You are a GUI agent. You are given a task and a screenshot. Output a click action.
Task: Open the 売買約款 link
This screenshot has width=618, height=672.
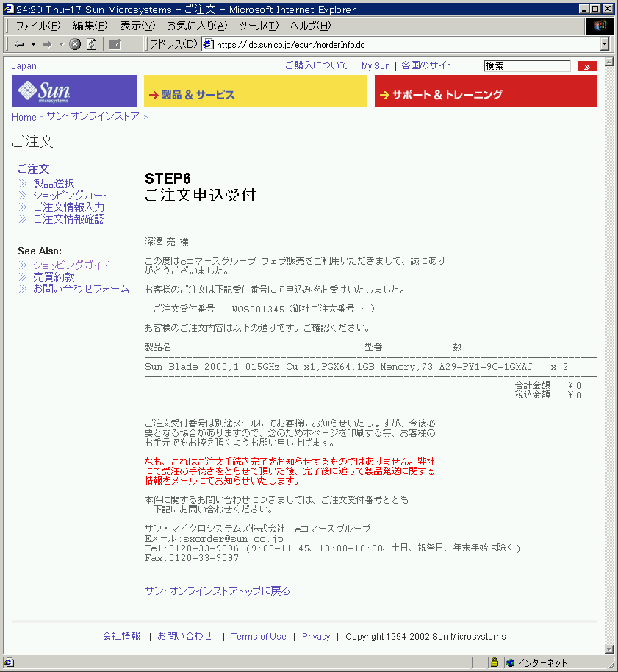pos(54,277)
